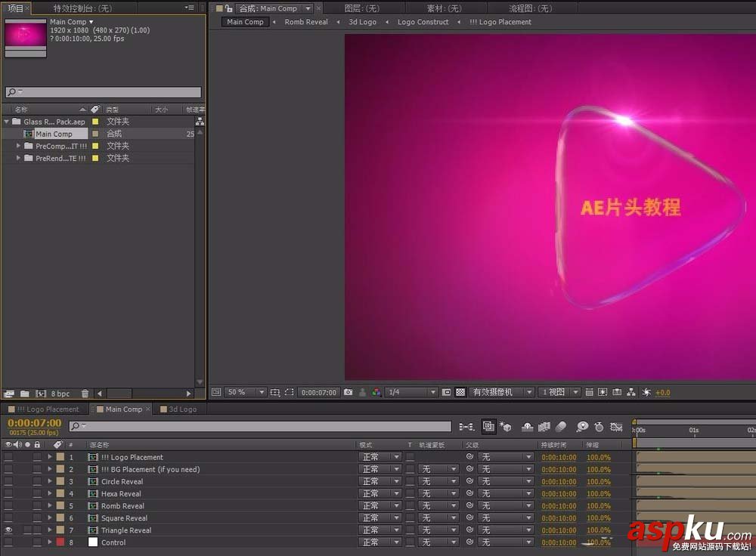Toggle lock for Hexa Reveal layer
This screenshot has width=756, height=556.
(x=37, y=493)
